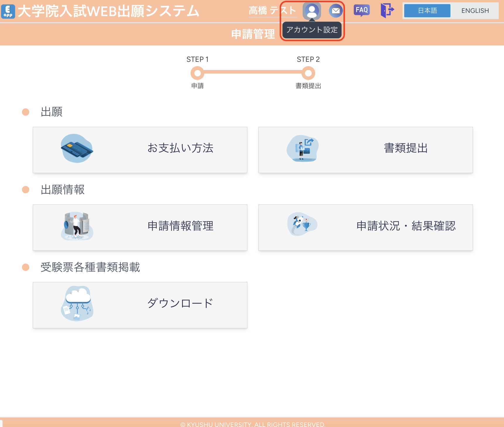Select the STEP 1 申請 marker

point(197,73)
